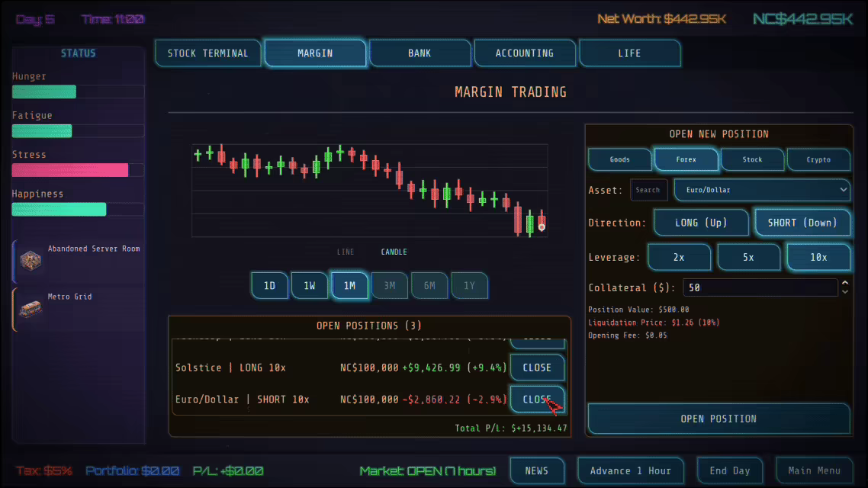Set chart range to 6M

click(429, 285)
